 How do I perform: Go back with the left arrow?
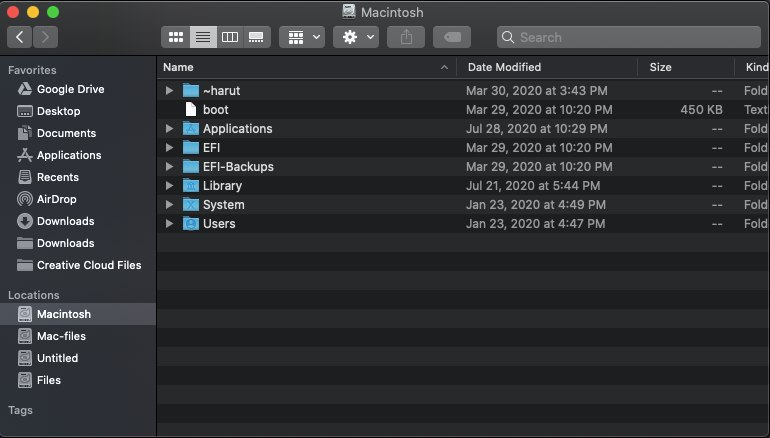pos(20,37)
